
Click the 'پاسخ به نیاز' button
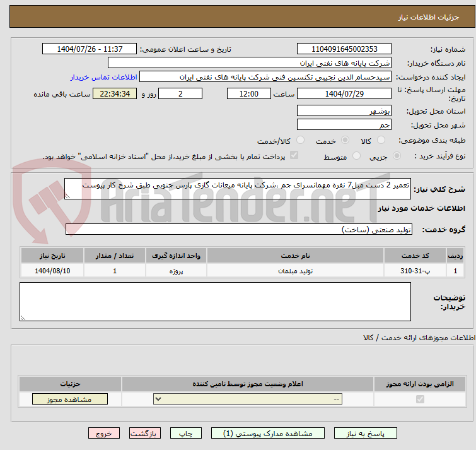tap(366, 434)
